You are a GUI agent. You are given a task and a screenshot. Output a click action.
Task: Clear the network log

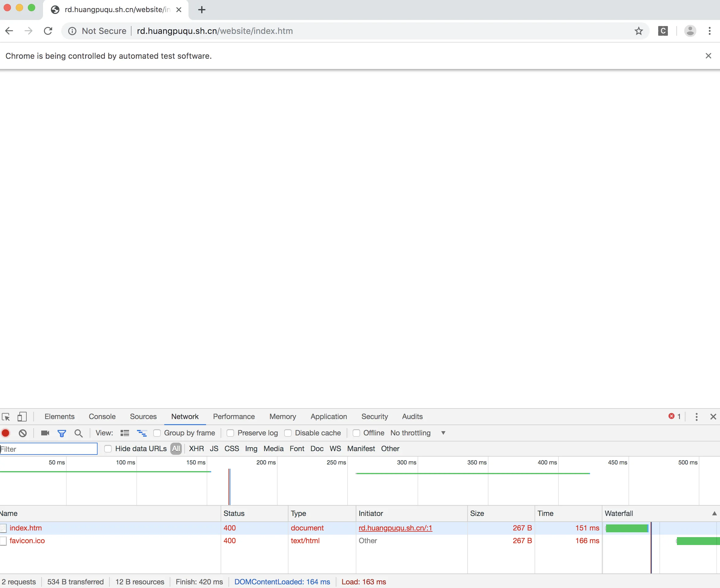(23, 433)
